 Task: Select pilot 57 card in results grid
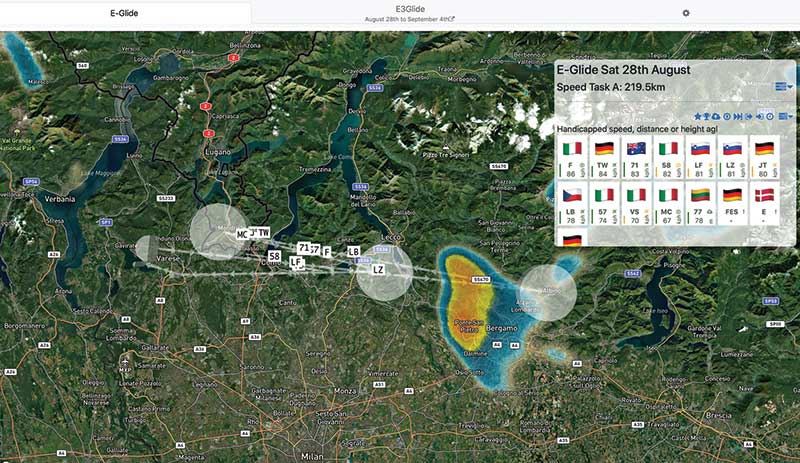pyautogui.click(x=603, y=204)
